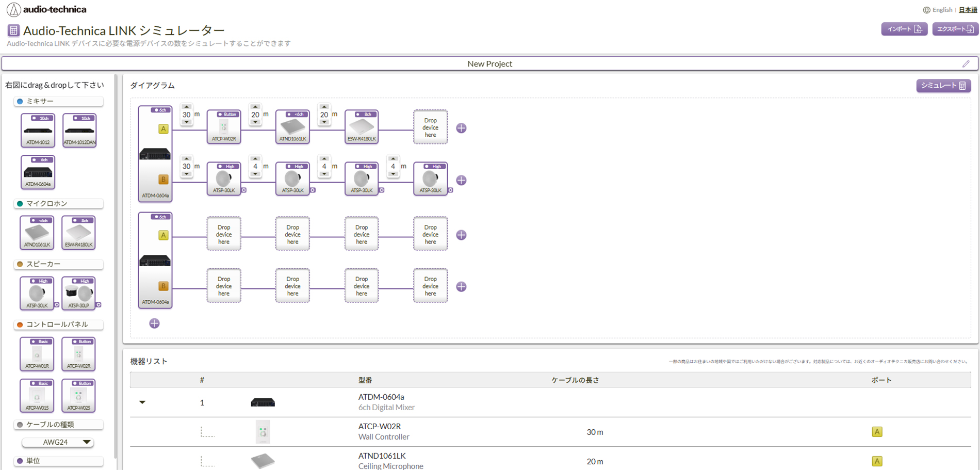Increase first port A cable length
This screenshot has width=980, height=470.
click(187, 107)
